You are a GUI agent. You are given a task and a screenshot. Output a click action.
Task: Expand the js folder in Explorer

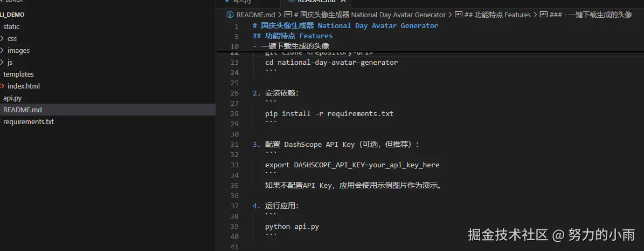coord(10,63)
